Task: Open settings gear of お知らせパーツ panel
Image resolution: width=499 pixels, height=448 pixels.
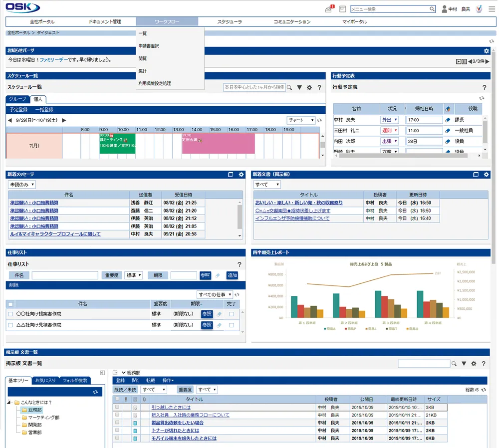Action: pos(486,51)
